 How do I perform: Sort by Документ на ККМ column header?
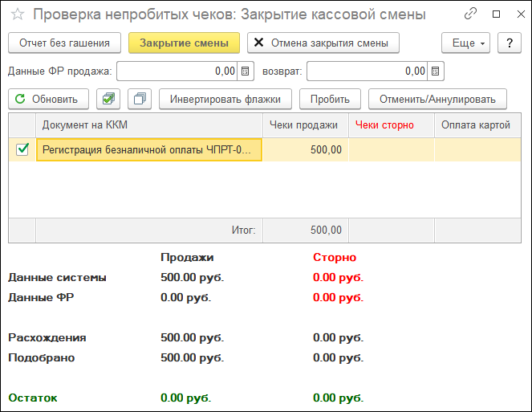point(149,125)
